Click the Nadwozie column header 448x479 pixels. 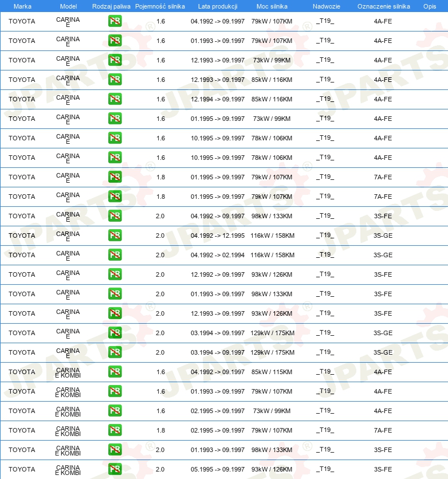pos(326,6)
